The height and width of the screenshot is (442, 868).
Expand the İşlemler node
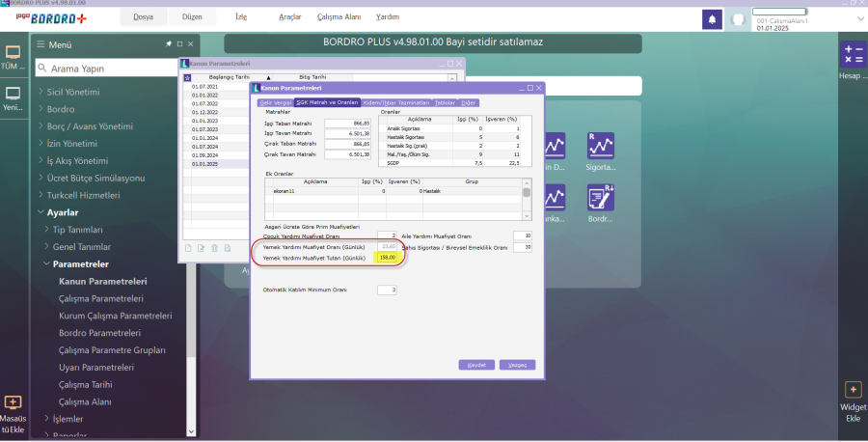pos(47,418)
